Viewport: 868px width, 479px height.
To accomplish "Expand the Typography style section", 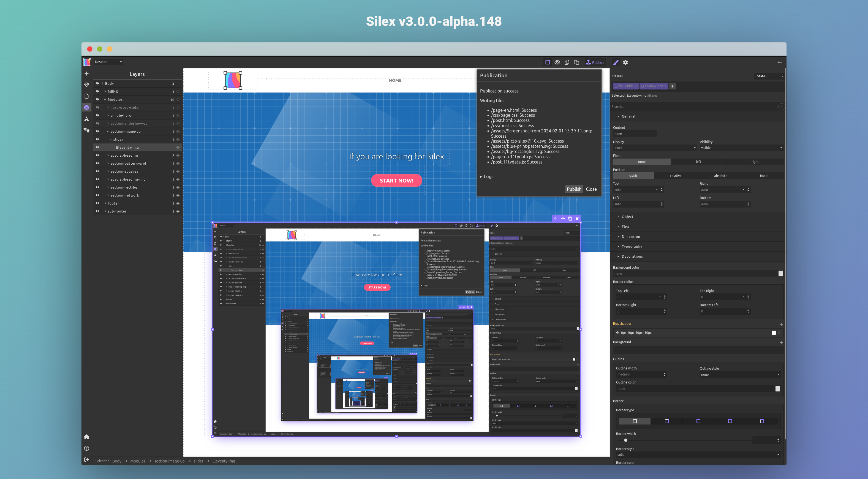I will 632,247.
